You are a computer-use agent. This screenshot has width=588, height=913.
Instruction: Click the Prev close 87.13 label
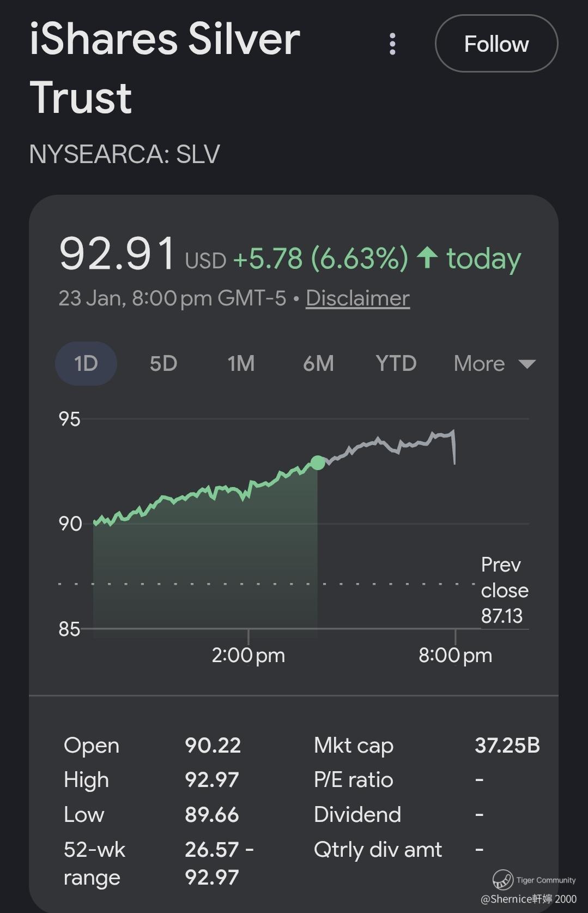pyautogui.click(x=504, y=591)
